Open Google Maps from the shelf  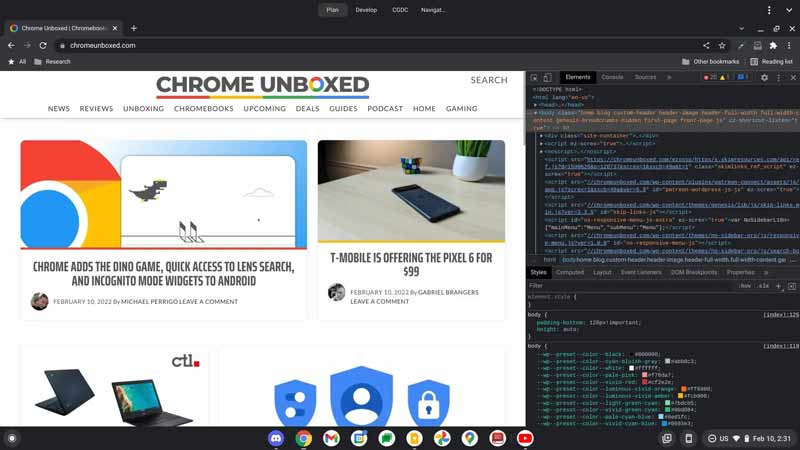coord(470,438)
